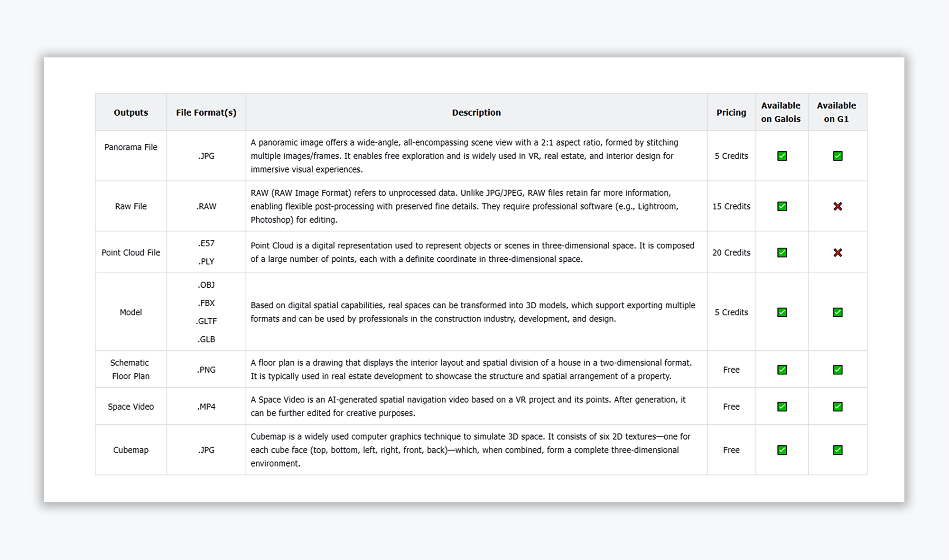
Task: Click the 15 Credits pricing cell
Action: (731, 206)
